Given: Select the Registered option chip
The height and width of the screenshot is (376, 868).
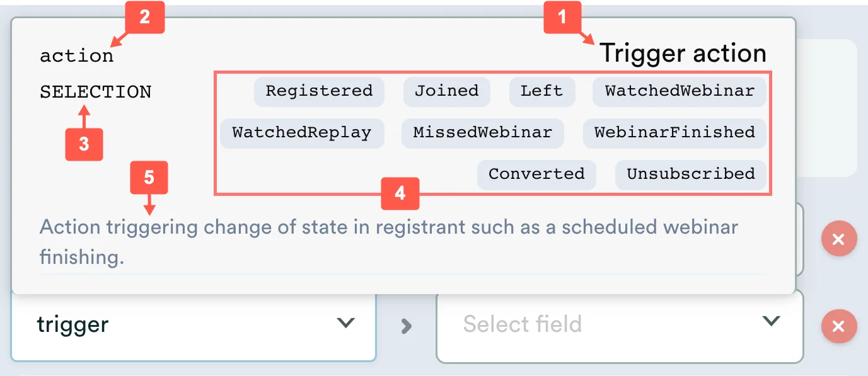Looking at the screenshot, I should (319, 91).
